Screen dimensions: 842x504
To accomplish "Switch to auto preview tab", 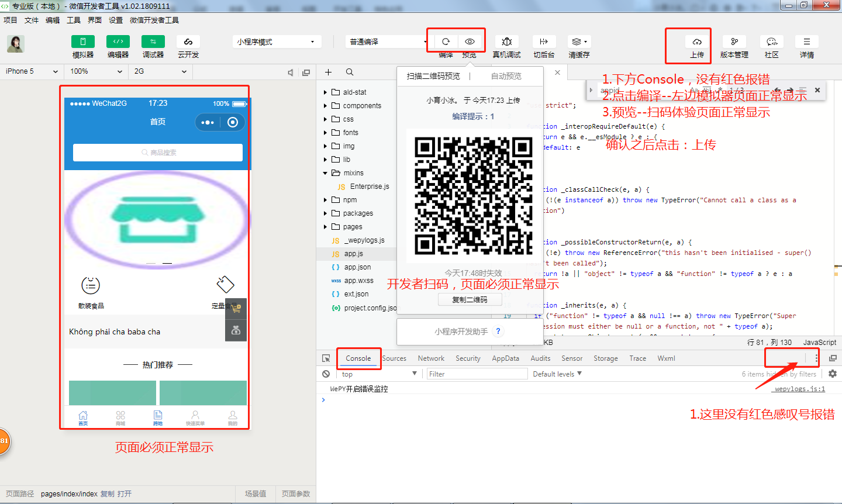I will click(506, 76).
